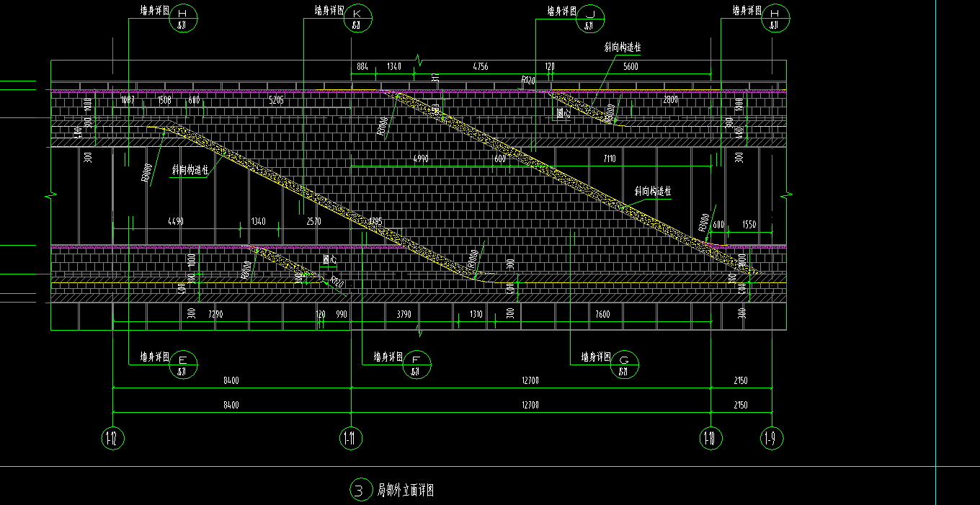Click the E wall detail bubble
The height and width of the screenshot is (505, 980).
[x=184, y=365]
